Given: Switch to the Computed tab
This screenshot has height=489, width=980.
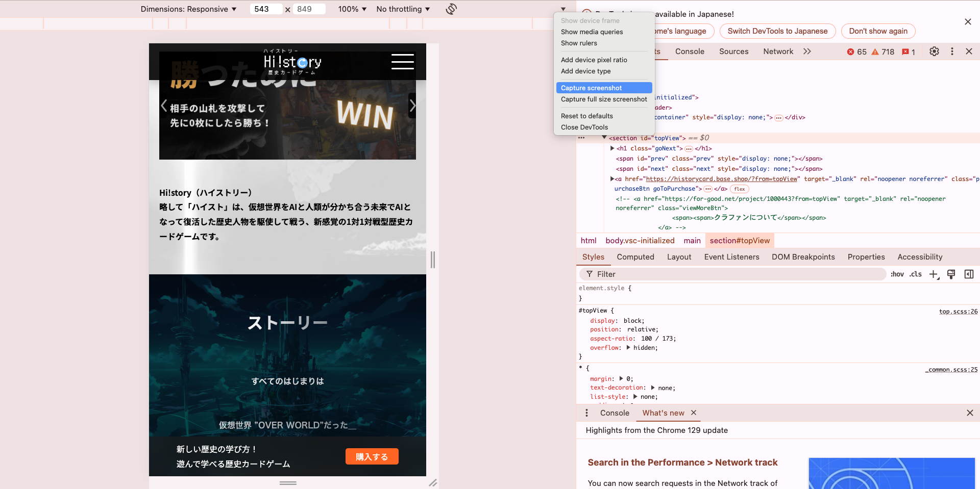Looking at the screenshot, I should (x=635, y=256).
